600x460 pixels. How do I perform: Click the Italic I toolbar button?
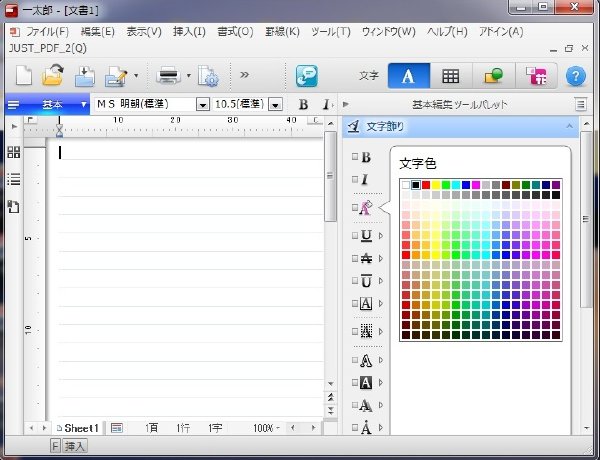point(326,104)
